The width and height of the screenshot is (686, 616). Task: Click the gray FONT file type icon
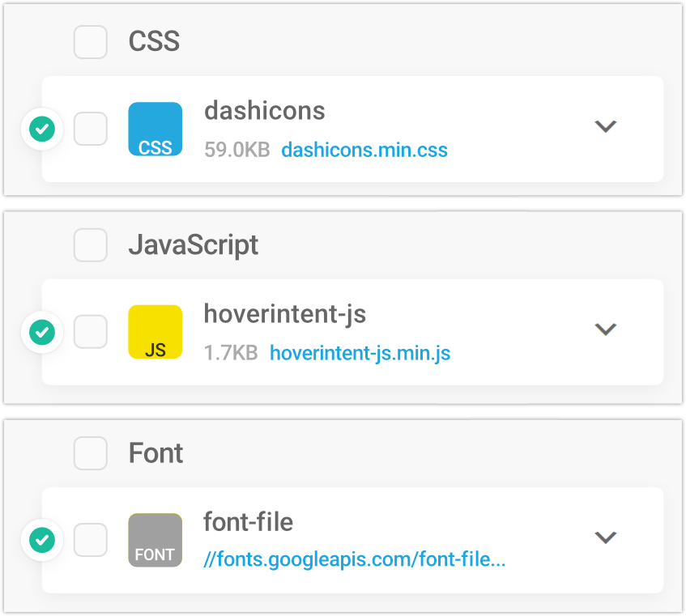(x=155, y=540)
